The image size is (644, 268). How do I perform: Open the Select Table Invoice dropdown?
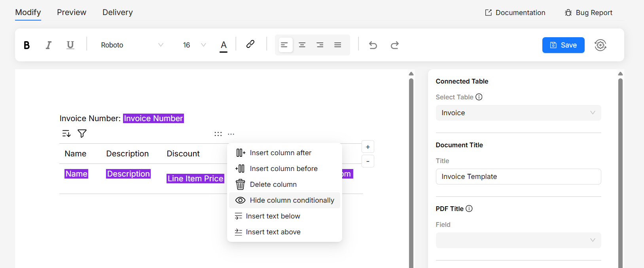pos(518,113)
